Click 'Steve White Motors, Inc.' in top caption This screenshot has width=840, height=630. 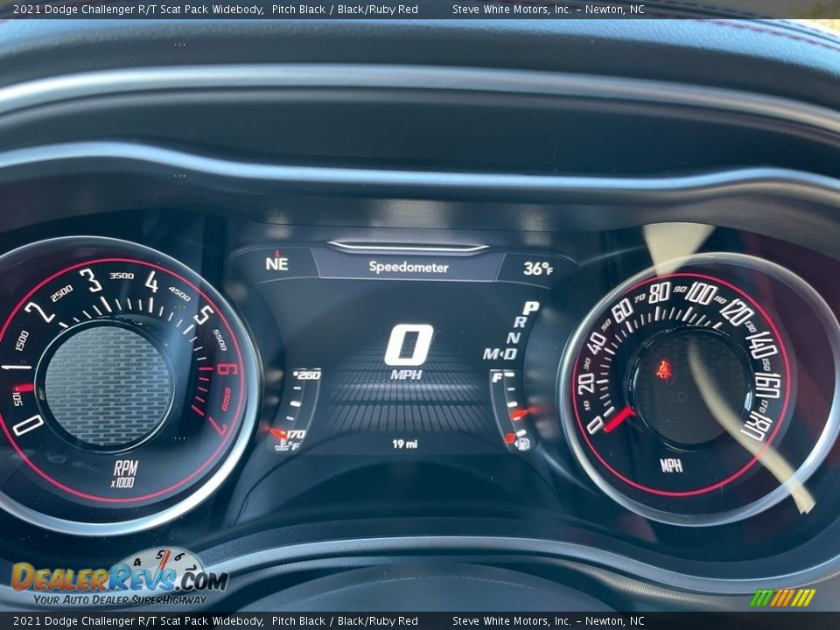point(512,9)
